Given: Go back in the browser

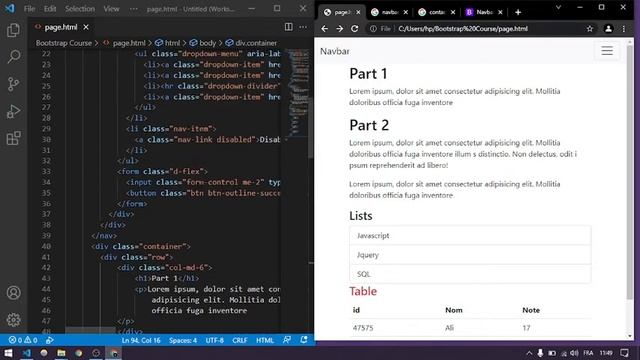Looking at the screenshot, I should click(x=324, y=29).
